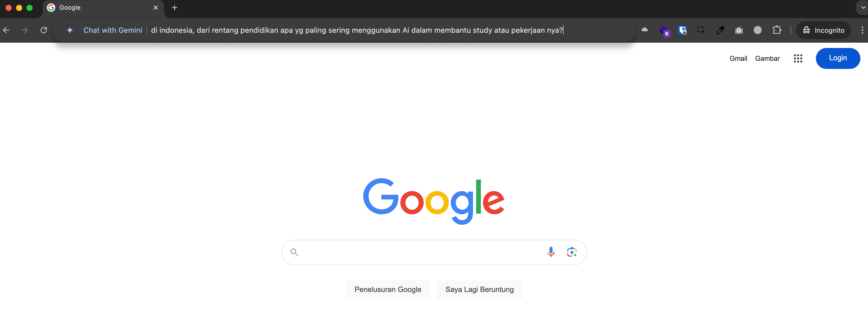Open Google Lens image search

[571, 252]
